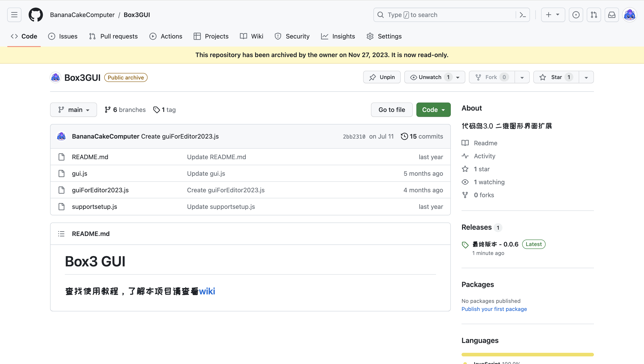Open the gui.js file
The width and height of the screenshot is (644, 364).
80,173
